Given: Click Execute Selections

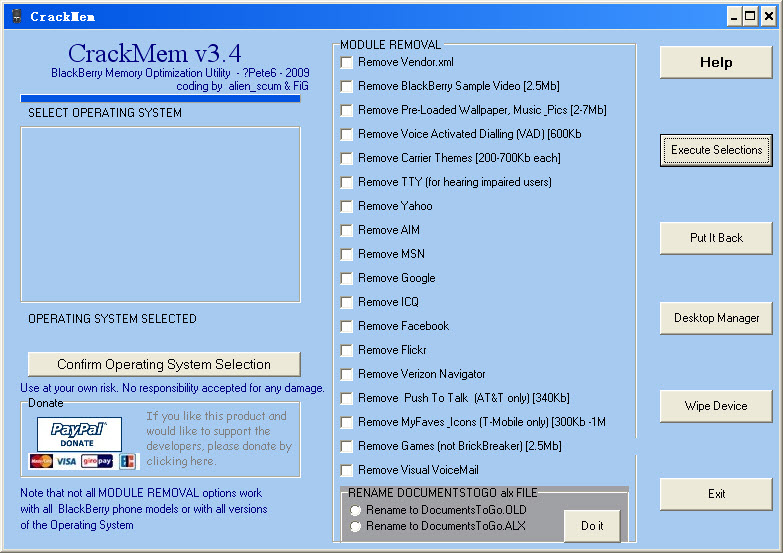Looking at the screenshot, I should (716, 150).
